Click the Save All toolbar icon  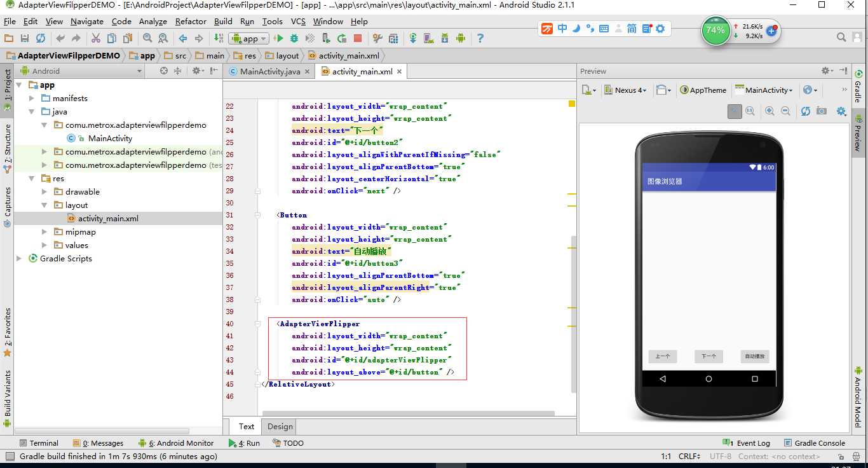[25, 39]
